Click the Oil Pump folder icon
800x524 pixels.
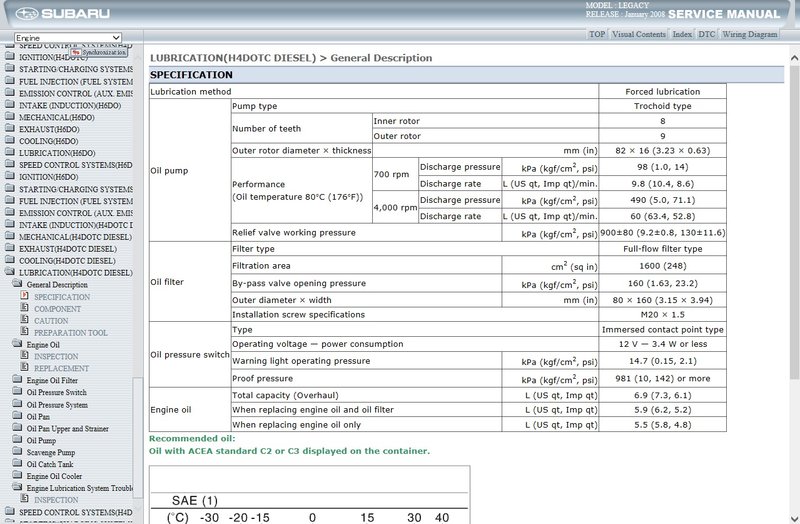point(17,439)
